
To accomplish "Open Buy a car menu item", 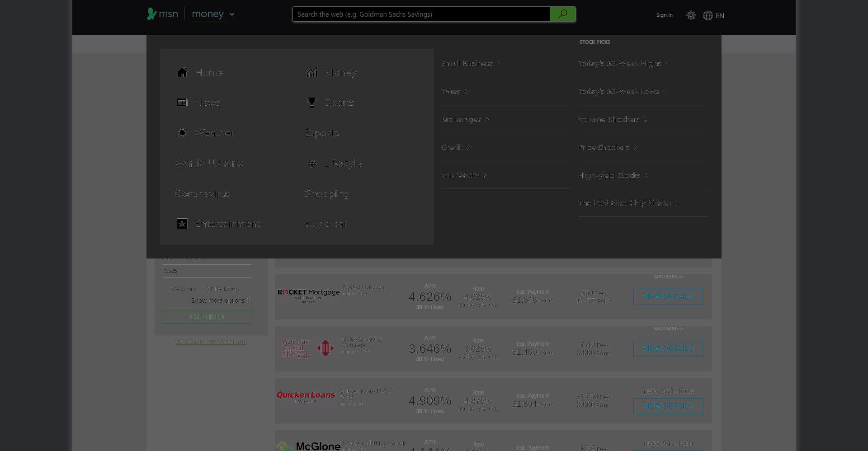I will (326, 224).
